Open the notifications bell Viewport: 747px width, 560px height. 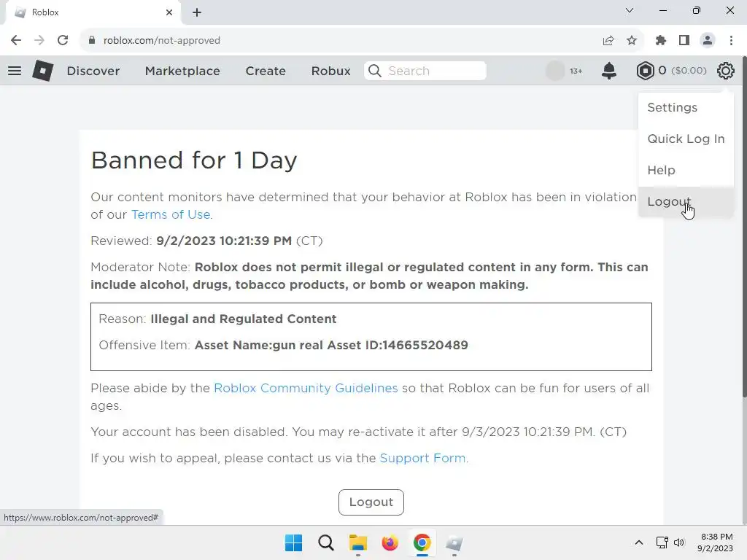coord(609,71)
